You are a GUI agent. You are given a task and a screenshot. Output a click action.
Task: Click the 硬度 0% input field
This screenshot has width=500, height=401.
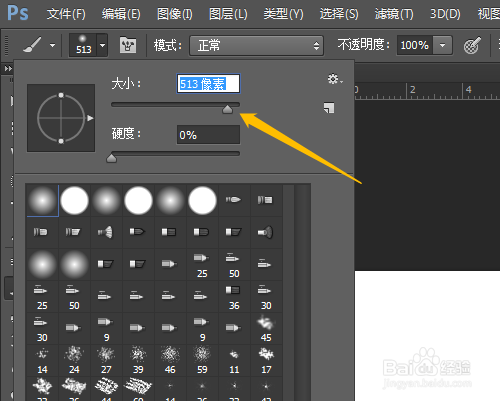[208, 135]
